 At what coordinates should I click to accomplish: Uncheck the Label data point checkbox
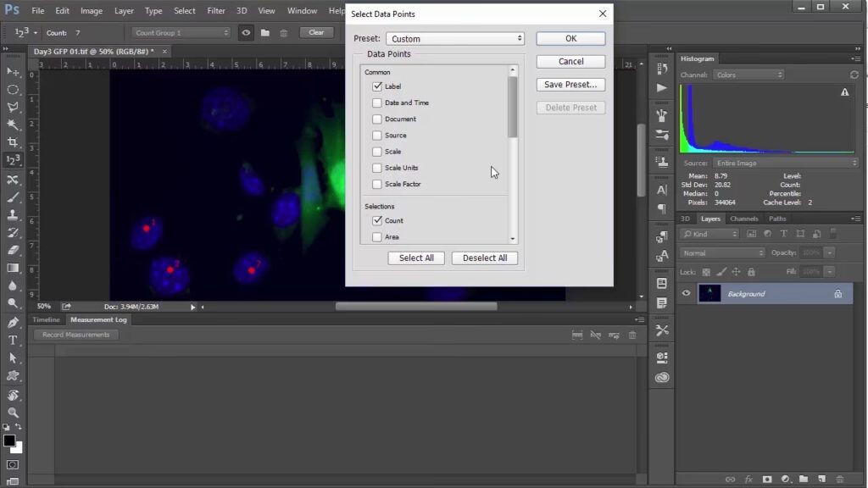pos(377,86)
